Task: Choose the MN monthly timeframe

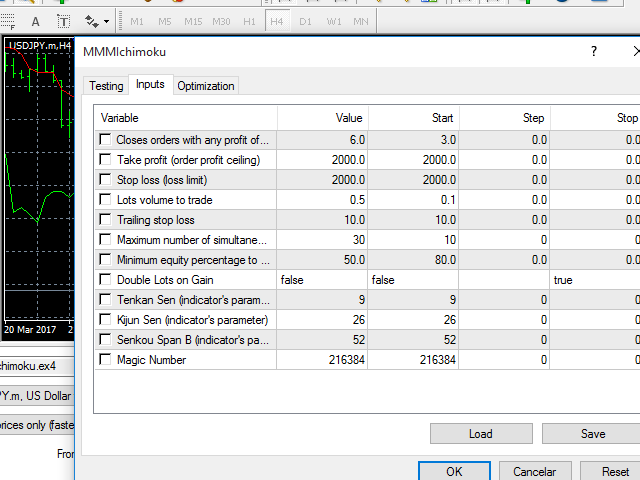Action: coord(360,20)
